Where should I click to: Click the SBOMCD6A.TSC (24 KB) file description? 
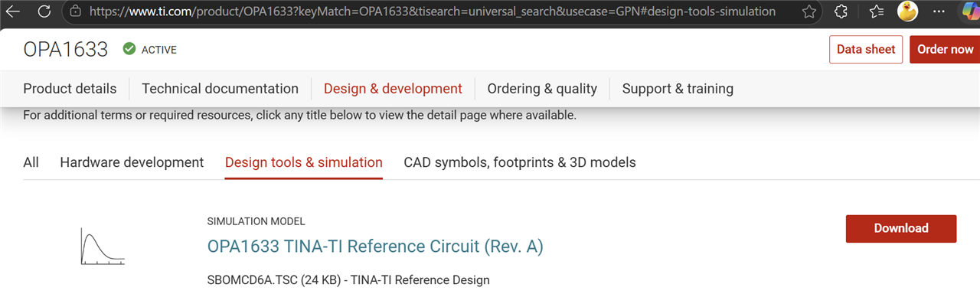[348, 280]
